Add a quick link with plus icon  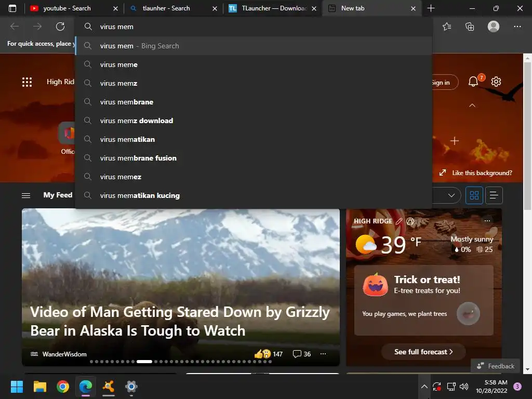click(x=455, y=140)
